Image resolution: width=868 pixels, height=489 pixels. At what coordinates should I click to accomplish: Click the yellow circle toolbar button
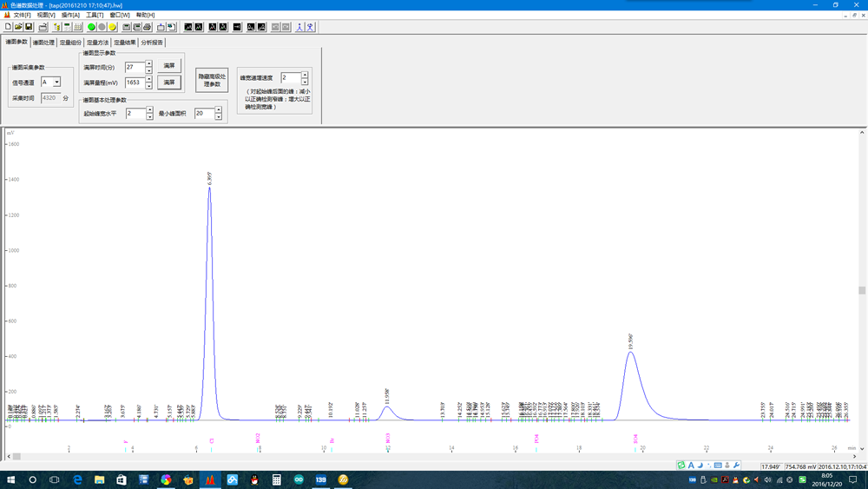tap(112, 27)
